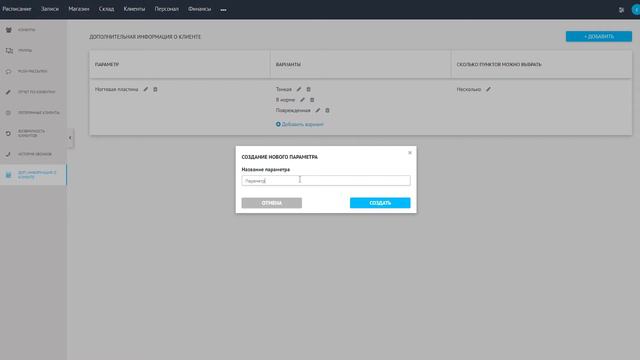The image size is (640, 360).
Task: Open Отчет по клиентам in the sidebar
Action: (36, 92)
